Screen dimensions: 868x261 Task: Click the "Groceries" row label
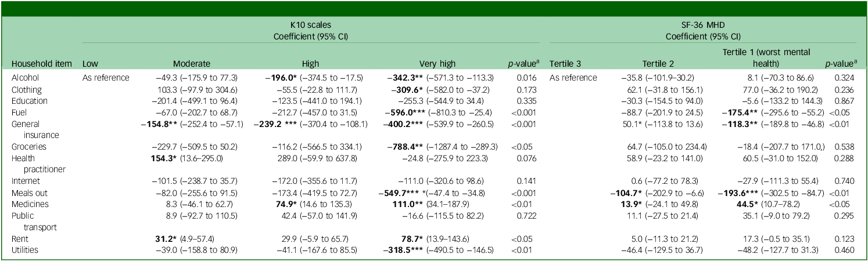pos(27,147)
